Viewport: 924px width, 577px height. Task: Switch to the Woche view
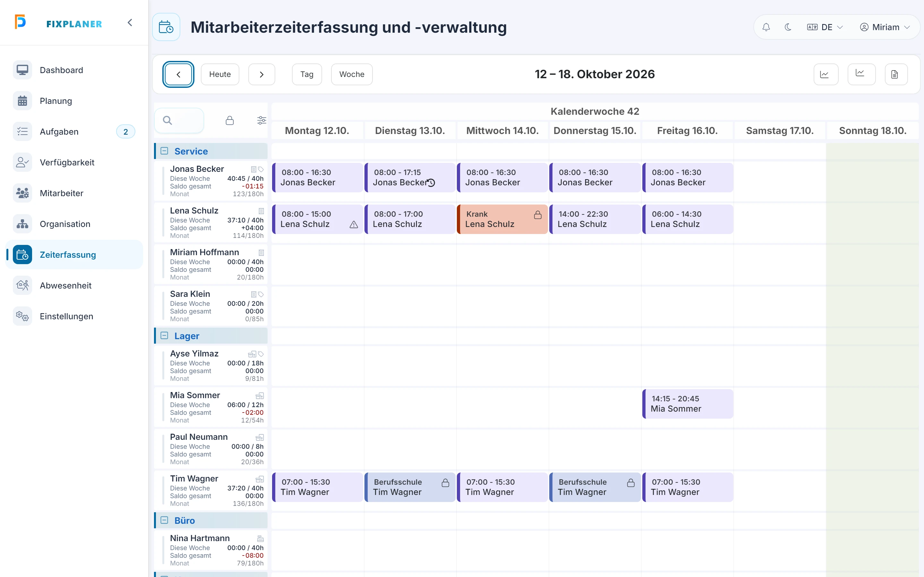click(352, 74)
